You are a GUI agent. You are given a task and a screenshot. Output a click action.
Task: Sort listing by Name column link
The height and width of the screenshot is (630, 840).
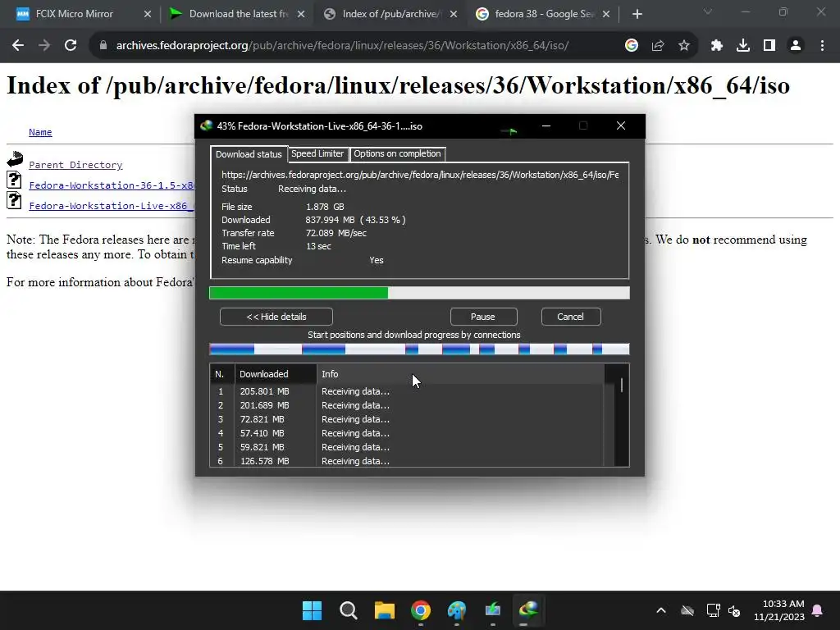click(40, 132)
